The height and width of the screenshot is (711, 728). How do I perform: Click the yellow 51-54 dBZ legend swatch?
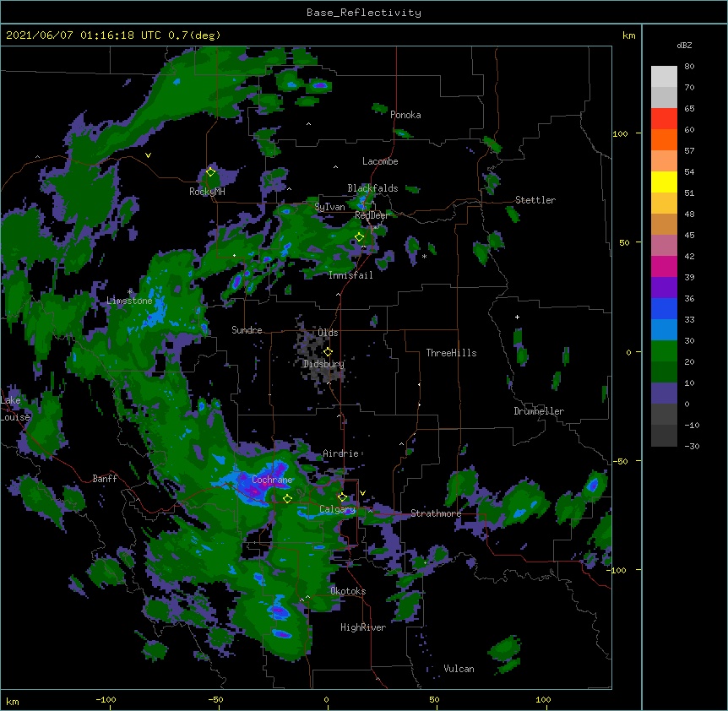(x=664, y=182)
